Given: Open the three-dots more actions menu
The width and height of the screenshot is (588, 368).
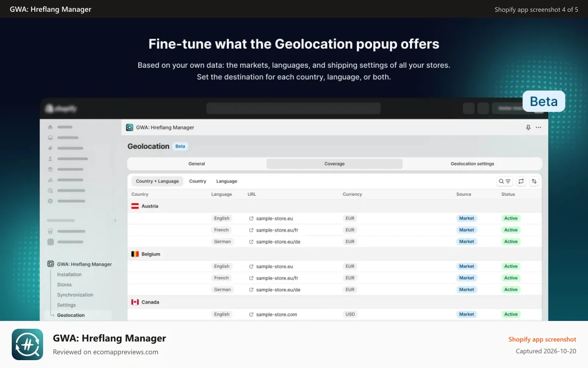Looking at the screenshot, I should (539, 127).
